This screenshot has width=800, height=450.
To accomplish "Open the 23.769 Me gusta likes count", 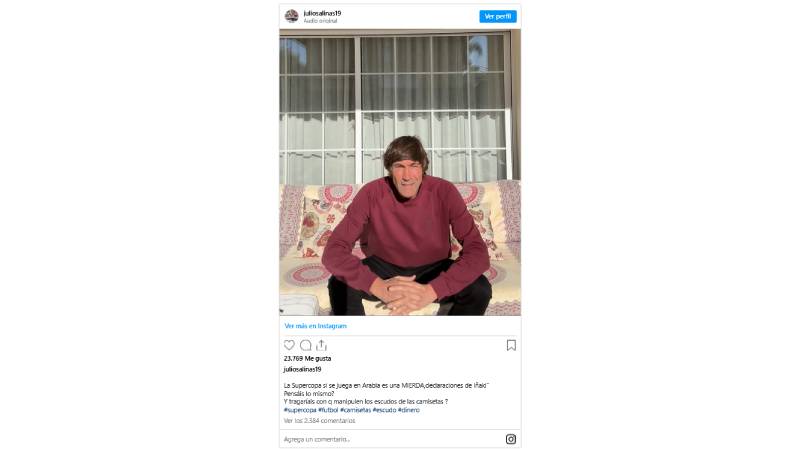I will (x=307, y=359).
